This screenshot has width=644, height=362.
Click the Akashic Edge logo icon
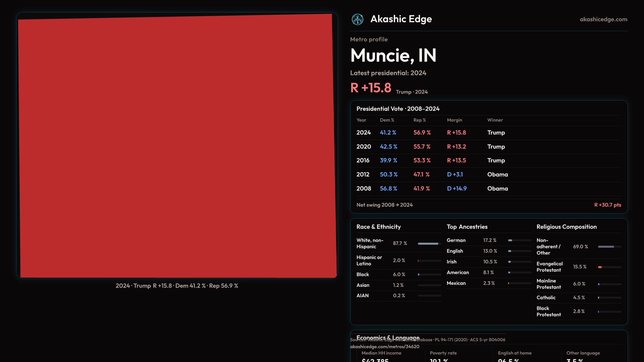pyautogui.click(x=357, y=19)
